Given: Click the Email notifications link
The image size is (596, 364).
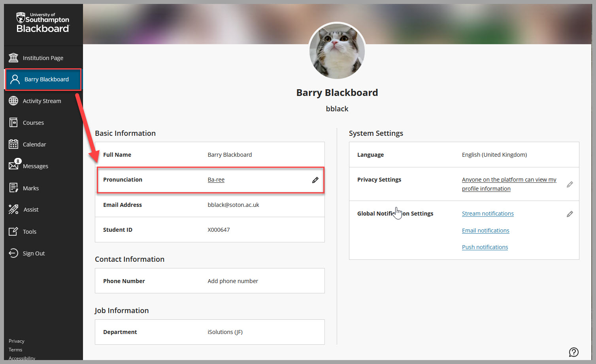Looking at the screenshot, I should click(485, 231).
